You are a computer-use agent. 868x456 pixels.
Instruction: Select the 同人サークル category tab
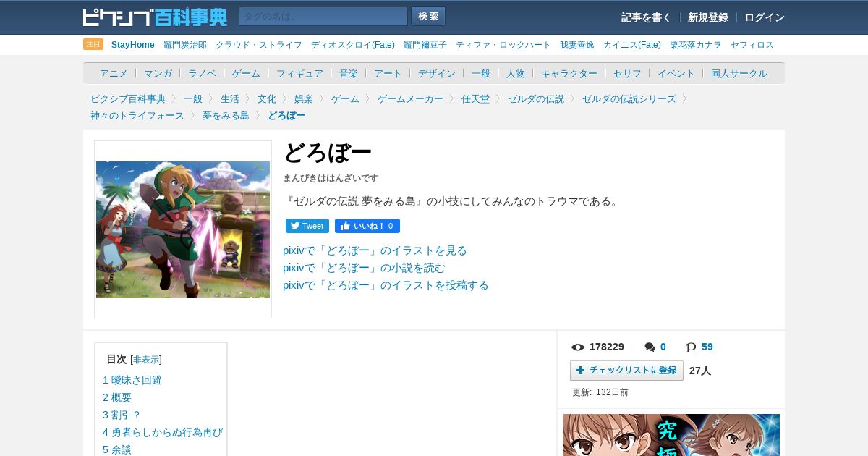point(739,73)
